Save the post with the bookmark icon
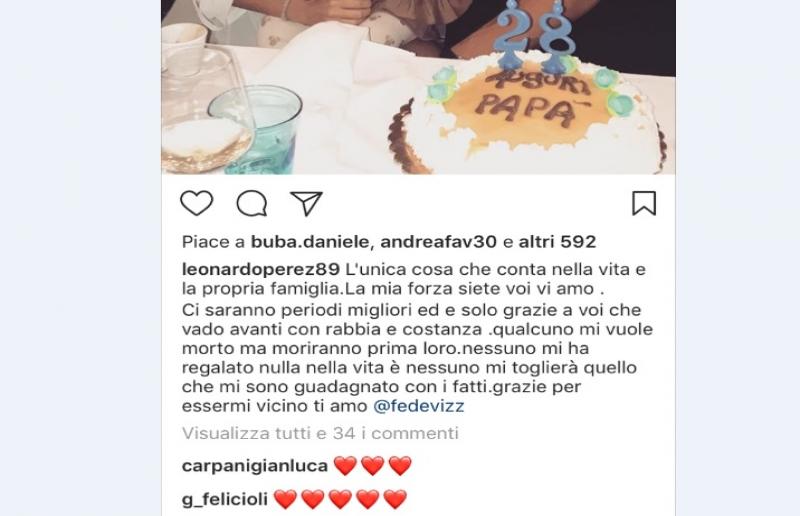 (644, 203)
